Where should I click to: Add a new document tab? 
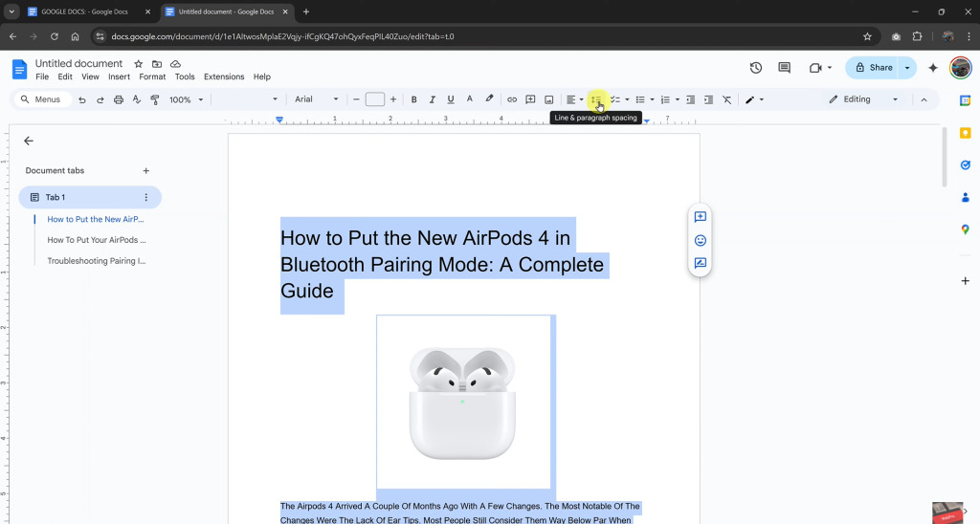click(145, 170)
